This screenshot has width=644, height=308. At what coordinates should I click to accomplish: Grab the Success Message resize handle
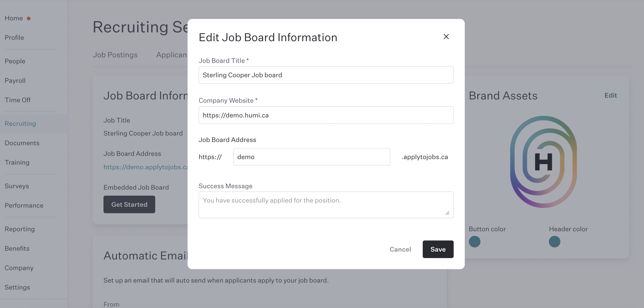point(447,213)
